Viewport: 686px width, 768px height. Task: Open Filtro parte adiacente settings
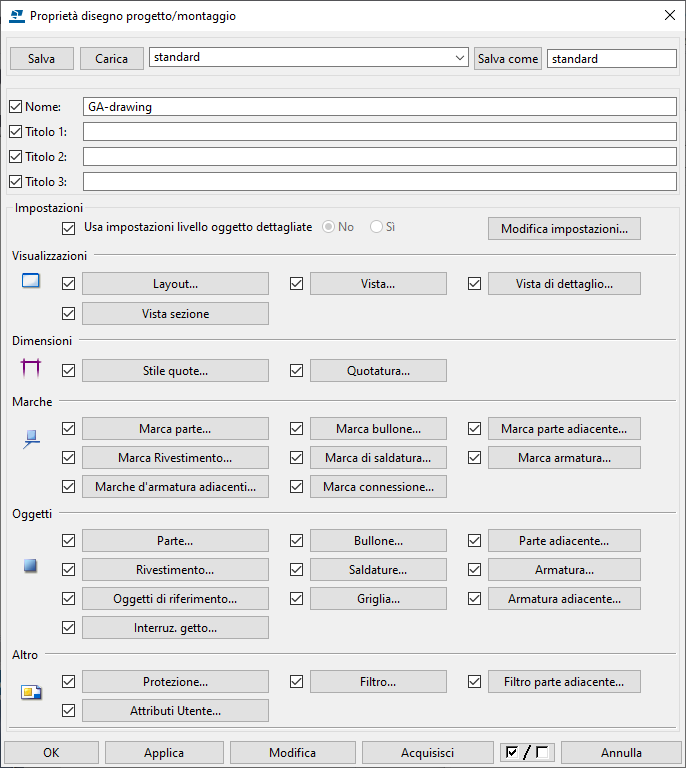tap(564, 682)
